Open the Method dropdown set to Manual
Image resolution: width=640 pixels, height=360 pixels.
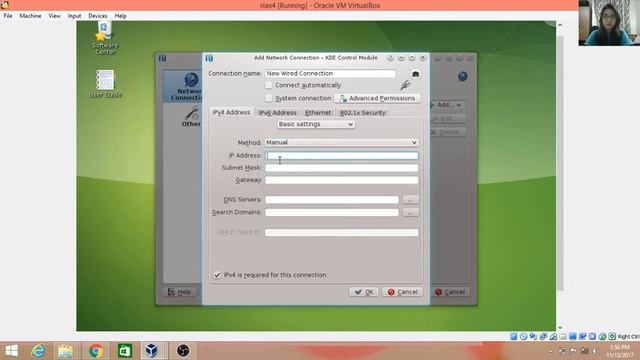[342, 142]
